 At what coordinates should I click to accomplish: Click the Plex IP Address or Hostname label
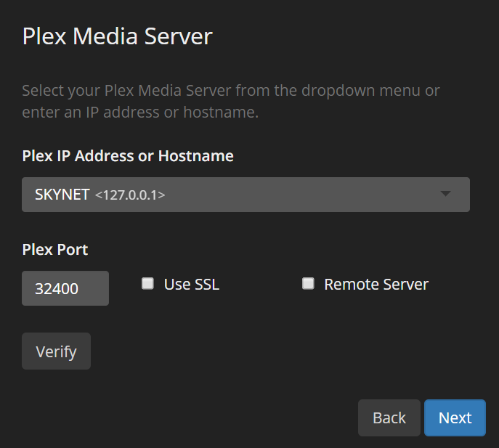[128, 155]
